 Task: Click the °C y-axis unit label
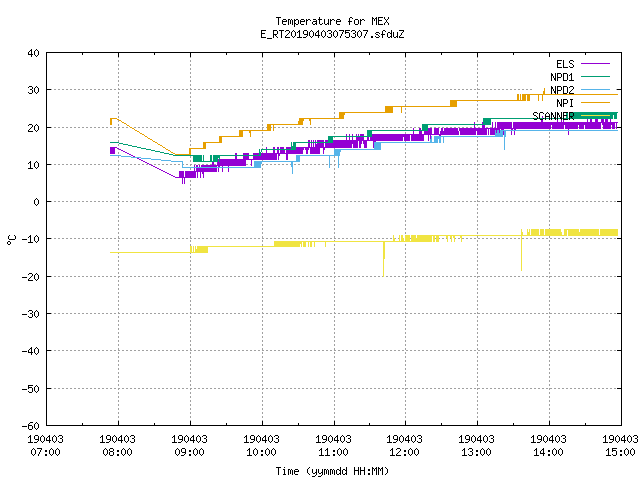[11, 240]
